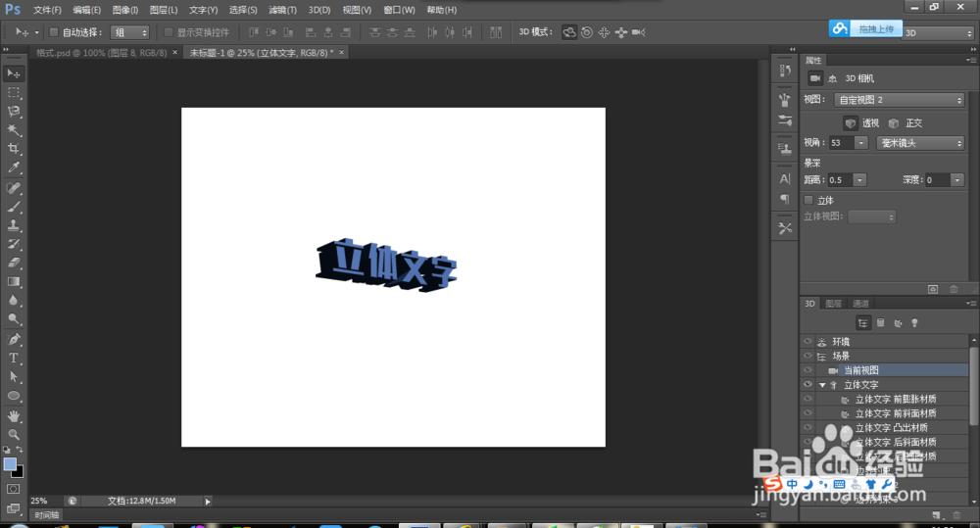Enable the 立体 stereo checkbox
Viewport: 980px width, 528px height.
(808, 201)
